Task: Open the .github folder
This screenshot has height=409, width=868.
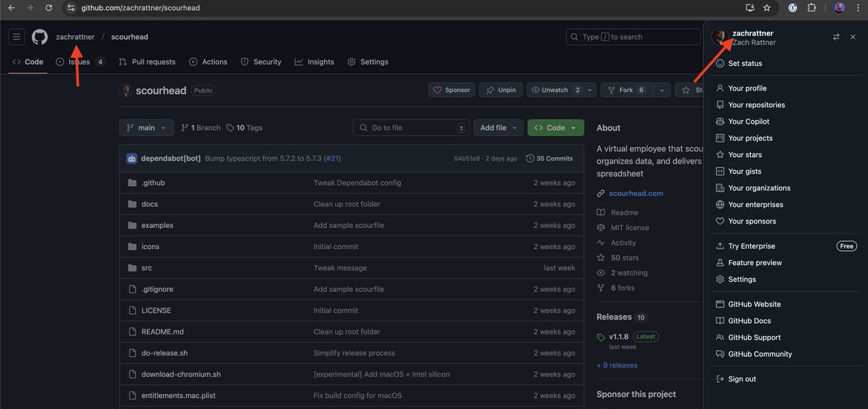Action: click(x=153, y=183)
